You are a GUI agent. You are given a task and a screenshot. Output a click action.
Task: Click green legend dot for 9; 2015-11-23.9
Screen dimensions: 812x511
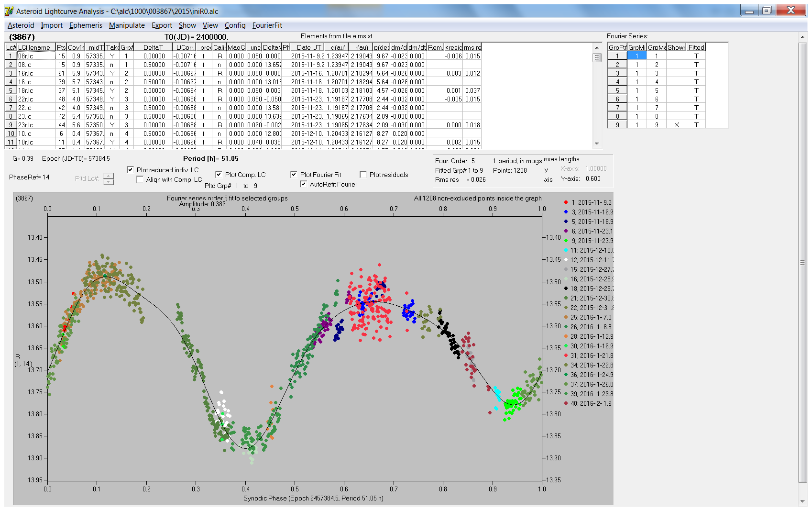(566, 241)
